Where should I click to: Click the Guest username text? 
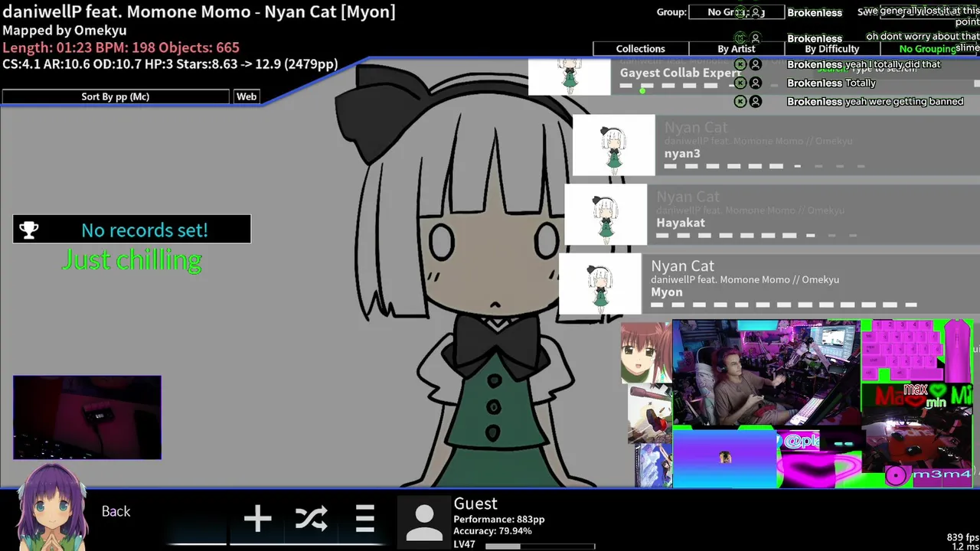[475, 504]
